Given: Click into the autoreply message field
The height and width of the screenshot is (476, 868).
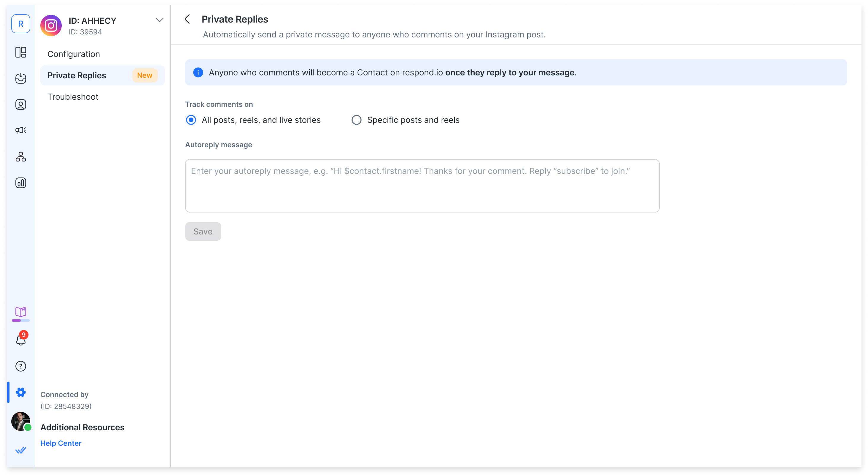Looking at the screenshot, I should [x=422, y=186].
